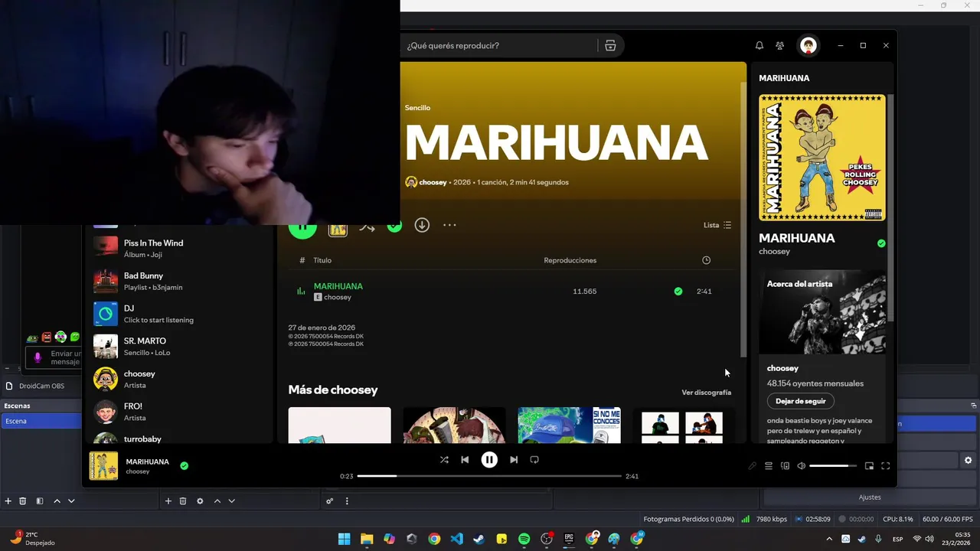This screenshot has height=551, width=980.
Task: Sort tracks by the Reproducciones column
Action: 570,260
